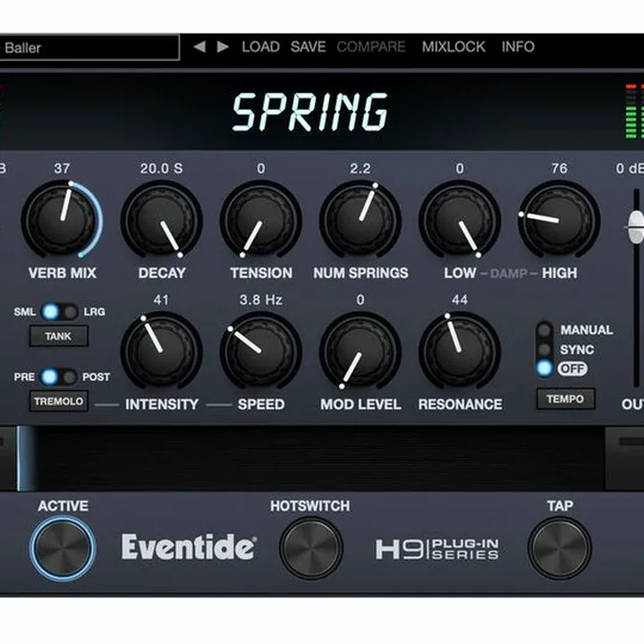This screenshot has width=644, height=644.
Task: Load the previous preset with left arrow
Action: click(x=199, y=47)
